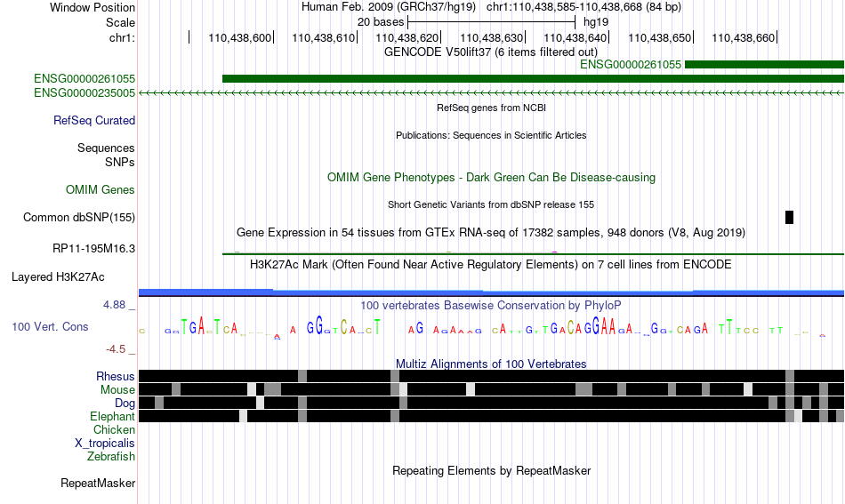Click the Zebrafish alignment label
The image size is (845, 504).
pyautogui.click(x=111, y=456)
